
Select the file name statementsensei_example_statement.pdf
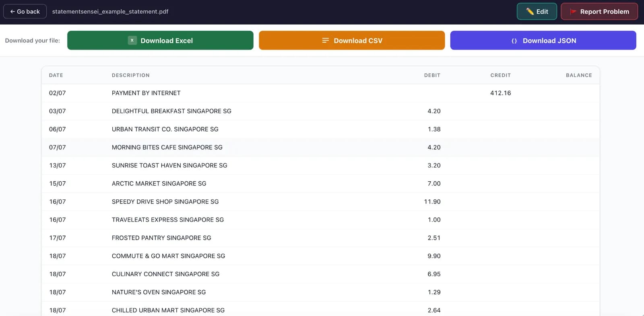[110, 12]
